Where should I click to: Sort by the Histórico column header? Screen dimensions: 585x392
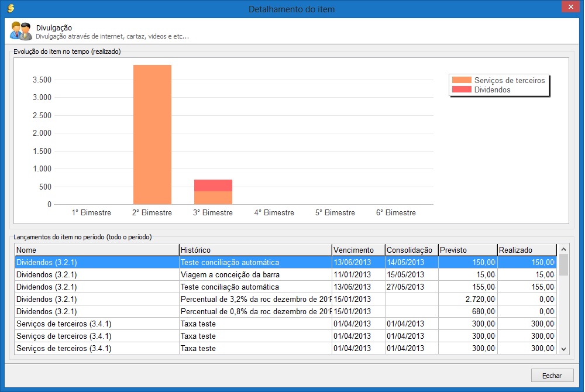pyautogui.click(x=255, y=250)
